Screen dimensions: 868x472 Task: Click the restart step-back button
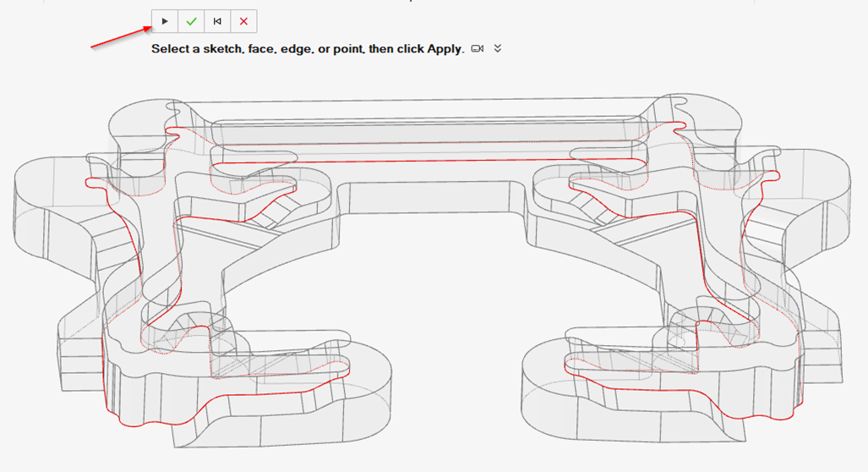click(x=217, y=22)
